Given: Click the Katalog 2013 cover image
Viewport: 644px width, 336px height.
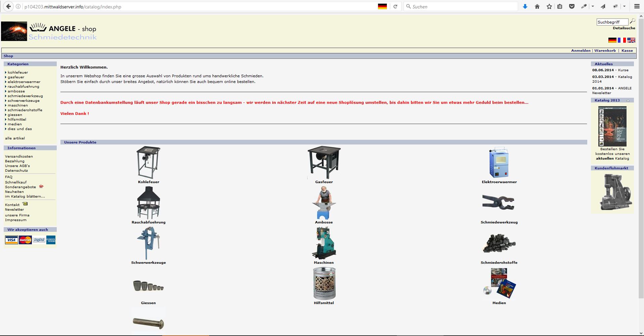Looking at the screenshot, I should 612,126.
